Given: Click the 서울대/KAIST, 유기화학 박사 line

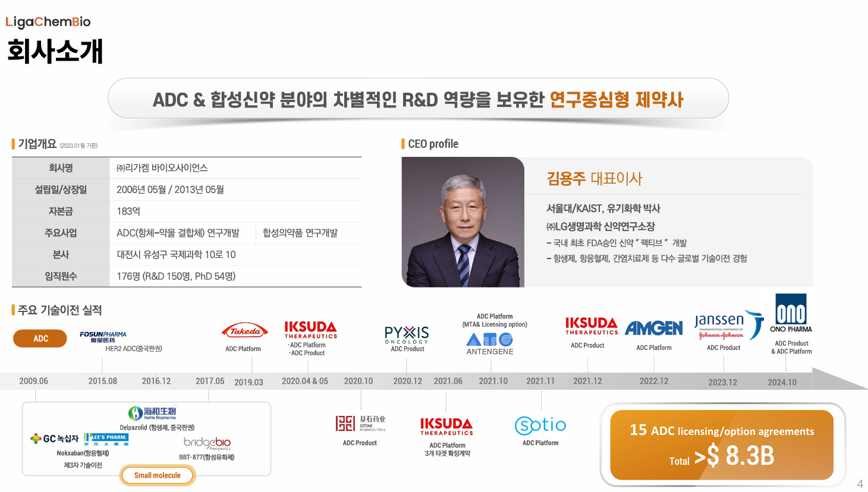Looking at the screenshot, I should coord(603,209).
